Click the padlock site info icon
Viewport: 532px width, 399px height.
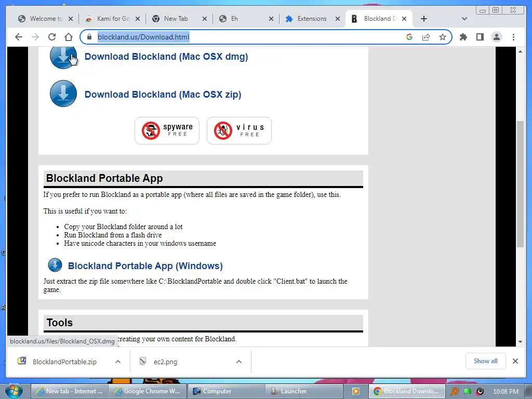click(89, 37)
